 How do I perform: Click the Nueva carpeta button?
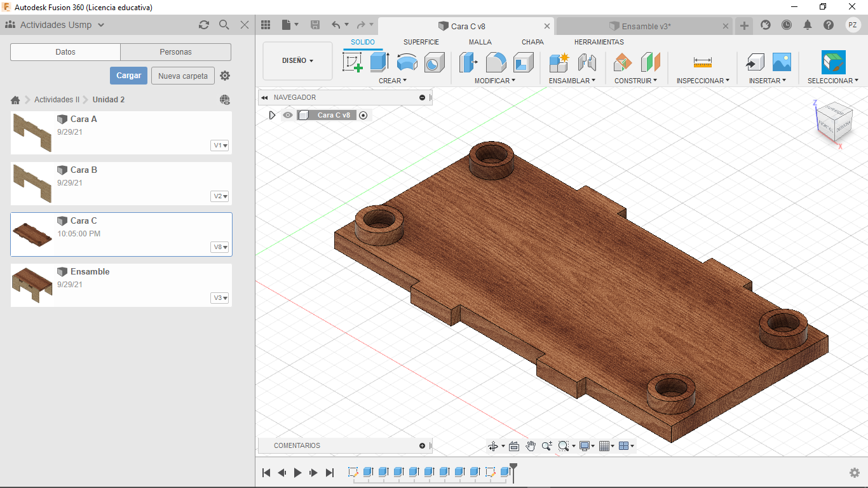pos(182,76)
